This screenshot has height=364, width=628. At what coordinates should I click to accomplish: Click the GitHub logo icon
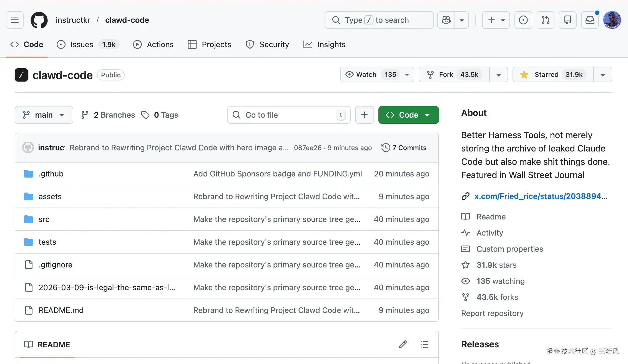click(39, 20)
